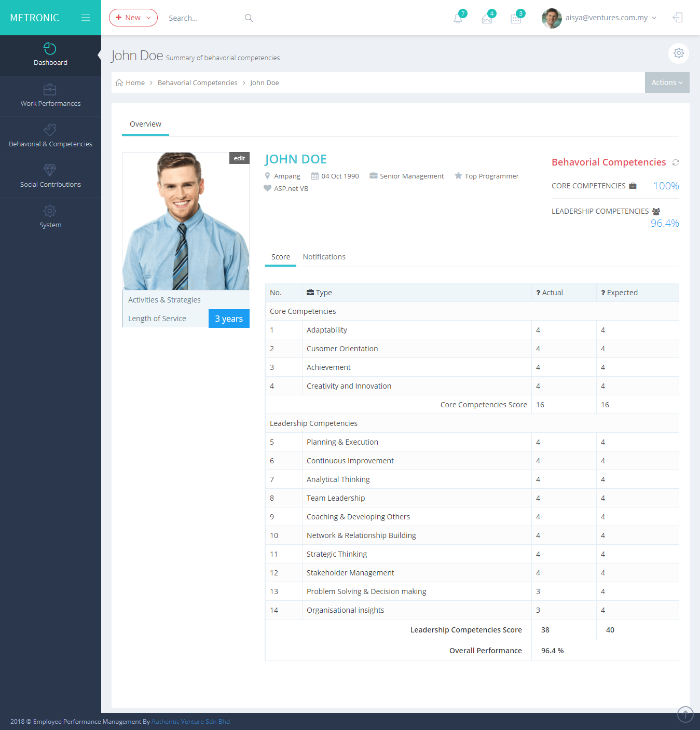Viewport: 700px width, 730px height.
Task: Open the New dropdown button
Action: point(133,18)
